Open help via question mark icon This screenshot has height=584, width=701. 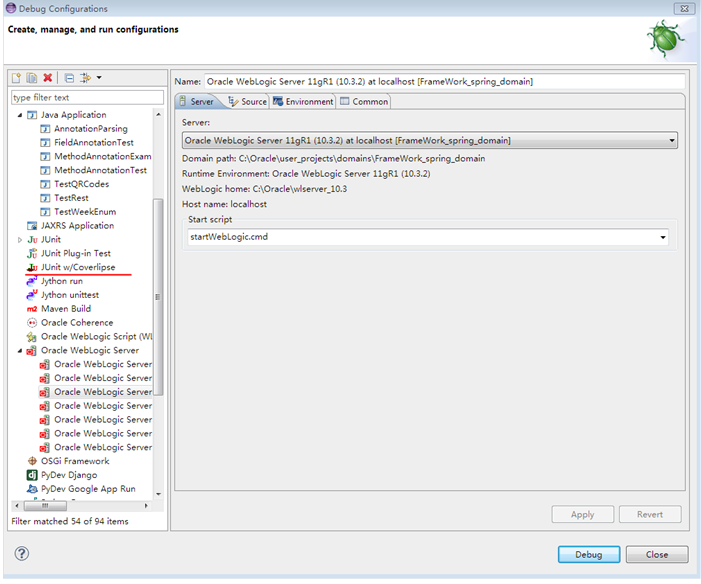pyautogui.click(x=21, y=554)
